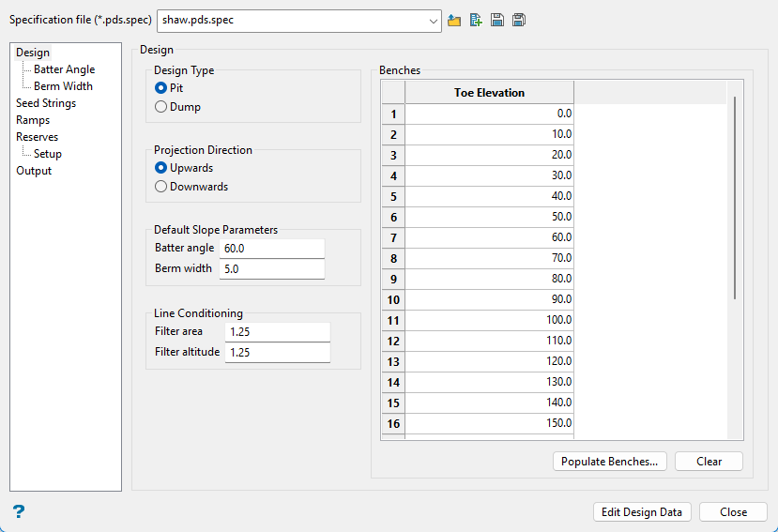The width and height of the screenshot is (778, 532).
Task: Select the Dump design type
Action: point(161,107)
